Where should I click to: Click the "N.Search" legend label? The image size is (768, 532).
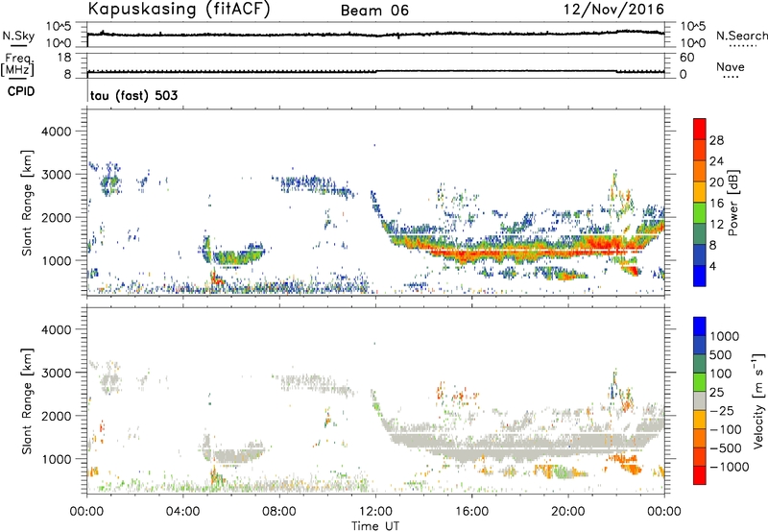pos(742,36)
